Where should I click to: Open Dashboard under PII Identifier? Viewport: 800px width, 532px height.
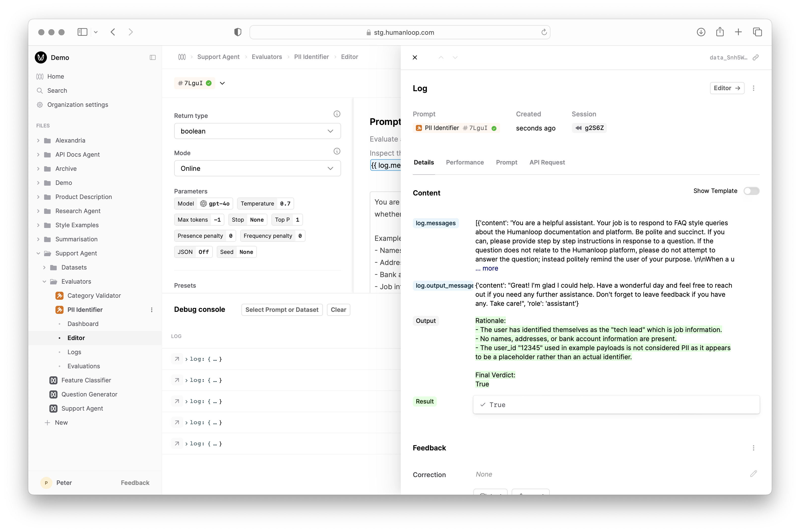[83, 324]
